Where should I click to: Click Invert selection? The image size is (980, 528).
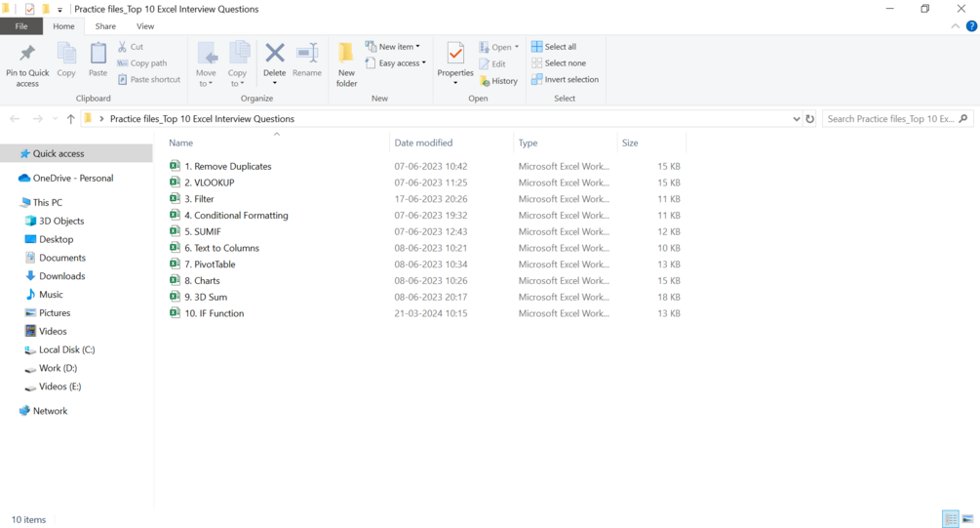pos(565,79)
